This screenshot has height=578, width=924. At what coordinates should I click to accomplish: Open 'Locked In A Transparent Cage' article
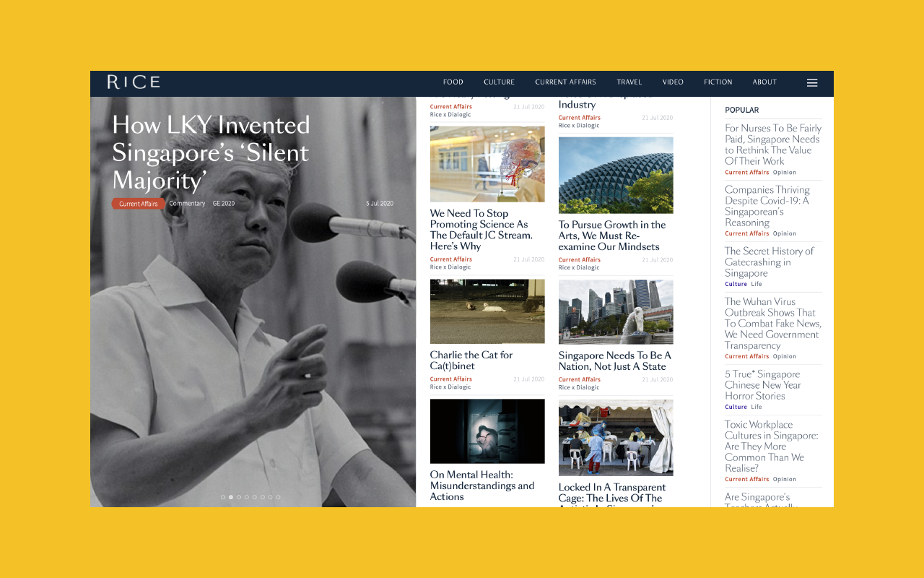click(x=612, y=494)
